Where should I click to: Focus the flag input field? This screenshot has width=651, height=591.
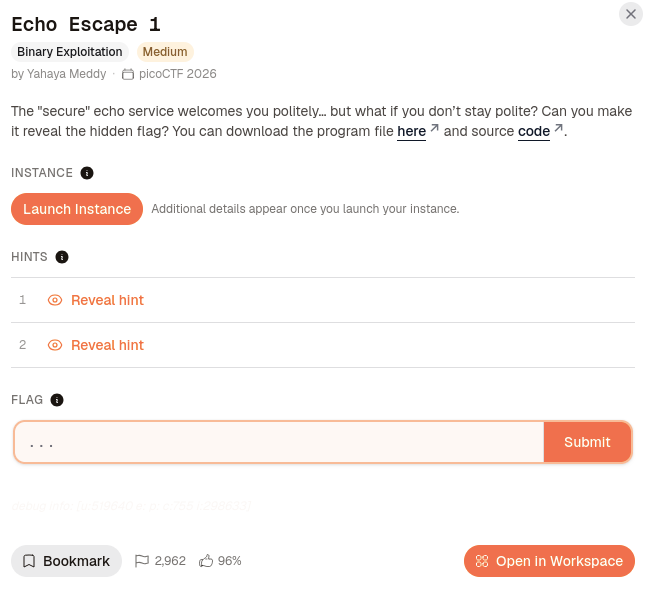click(279, 442)
